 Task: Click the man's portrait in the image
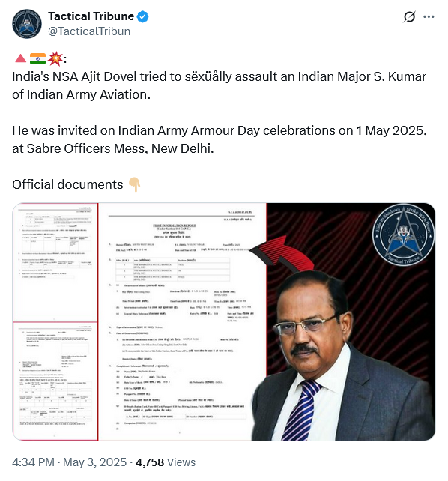coord(343,356)
